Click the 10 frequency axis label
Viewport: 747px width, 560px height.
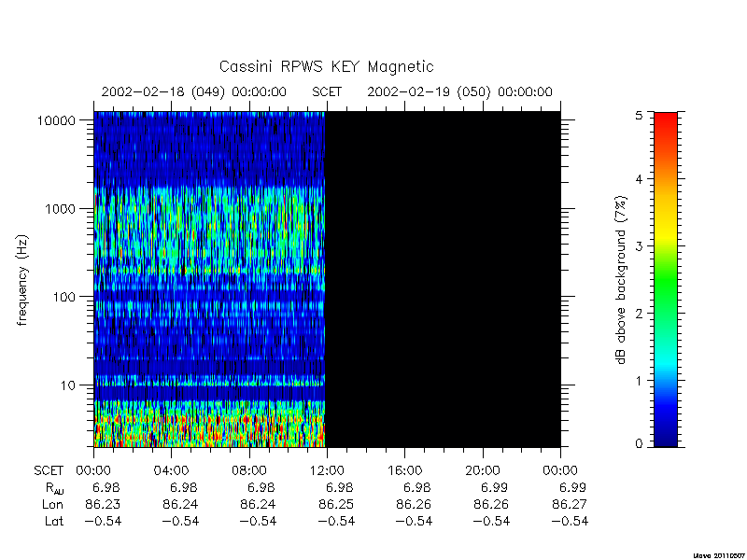(68, 385)
